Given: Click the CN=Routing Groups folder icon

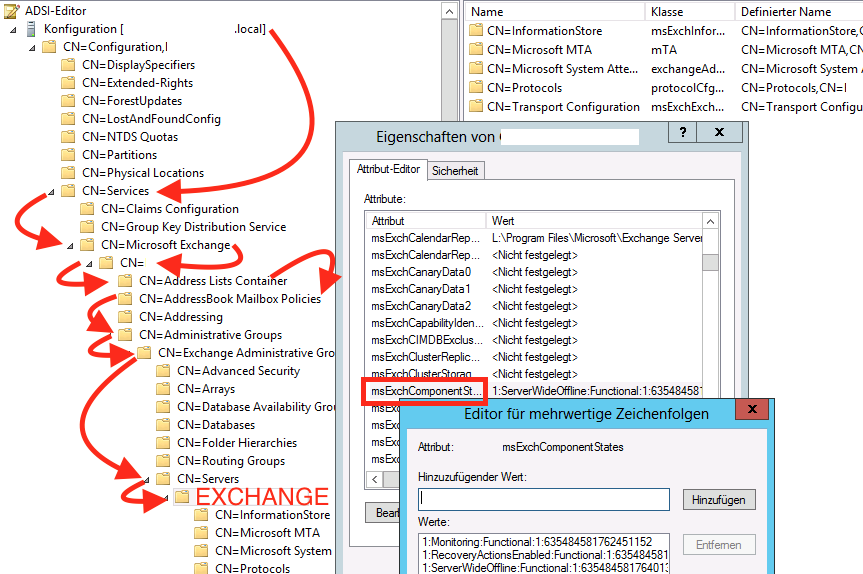Looking at the screenshot, I should pyautogui.click(x=163, y=461).
